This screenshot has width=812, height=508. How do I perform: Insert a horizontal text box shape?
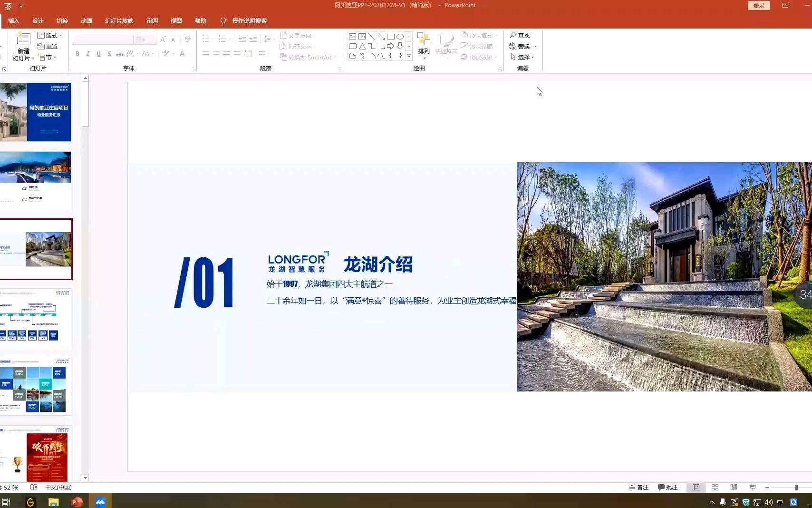(352, 36)
